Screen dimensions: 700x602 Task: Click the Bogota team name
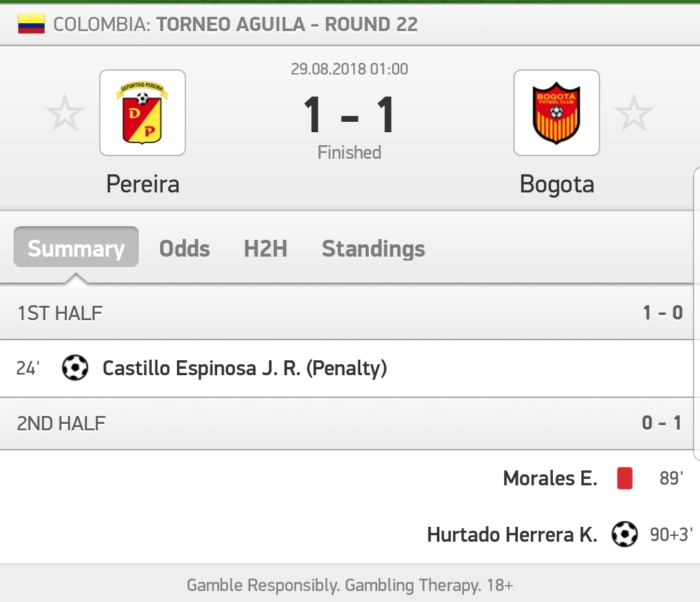(557, 185)
